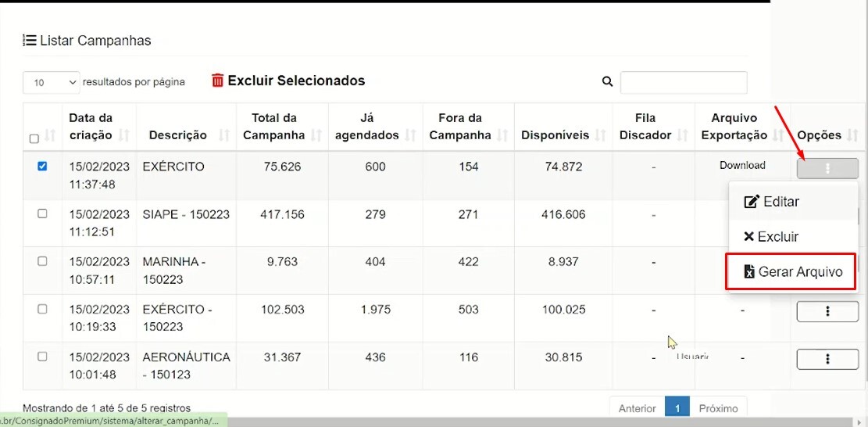Open options dots for AERONÁUTICA row

click(827, 359)
